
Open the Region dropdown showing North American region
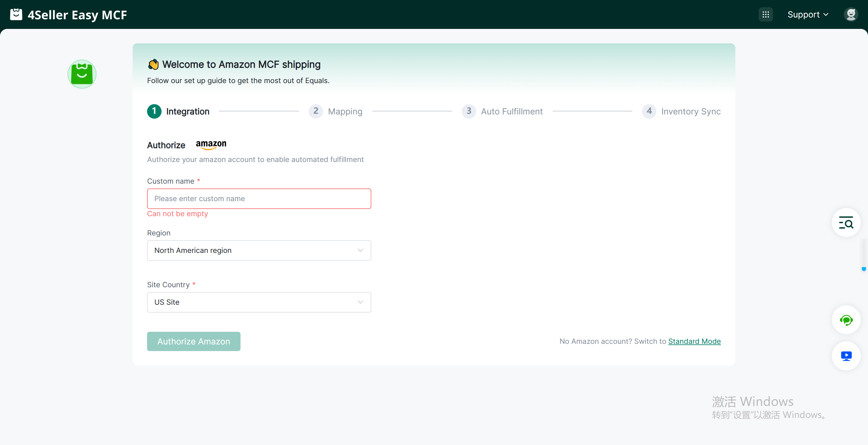coord(259,251)
